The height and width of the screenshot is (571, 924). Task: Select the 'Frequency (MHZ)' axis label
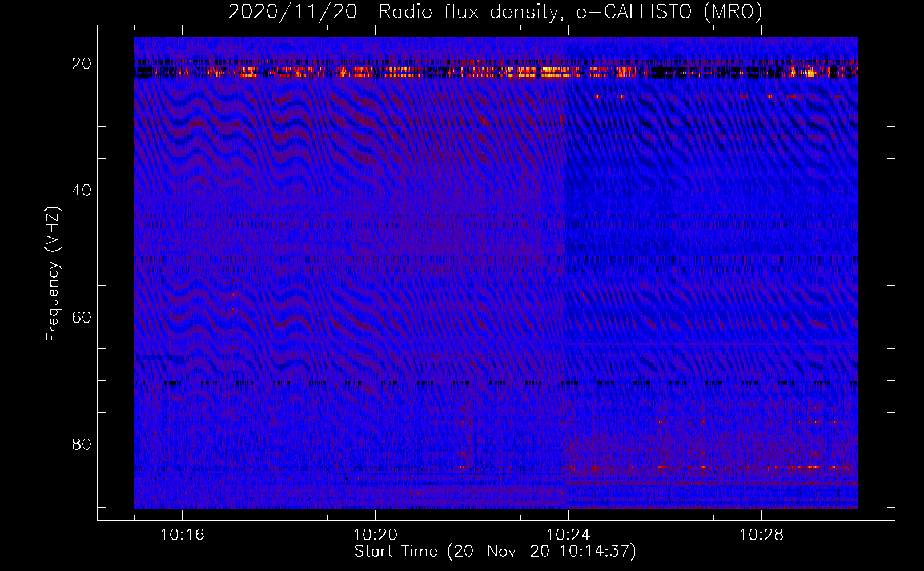[53, 274]
